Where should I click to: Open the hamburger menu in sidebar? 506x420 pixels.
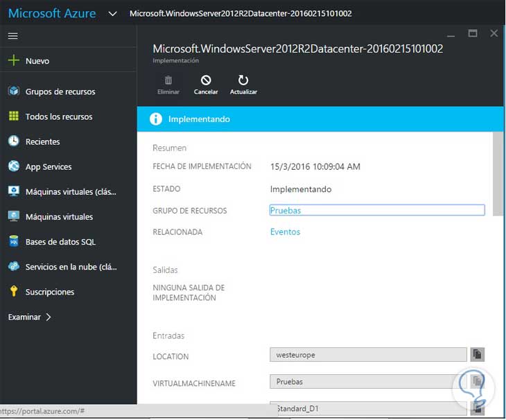pyautogui.click(x=13, y=36)
